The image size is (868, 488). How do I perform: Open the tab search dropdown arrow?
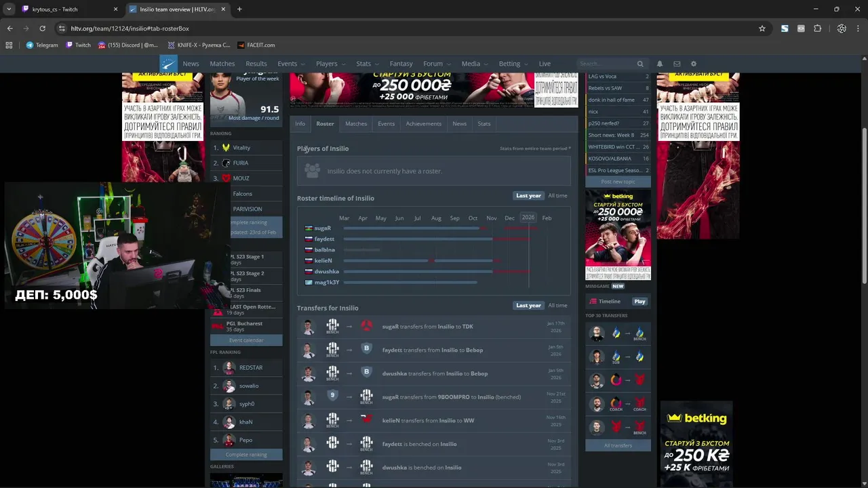point(8,9)
